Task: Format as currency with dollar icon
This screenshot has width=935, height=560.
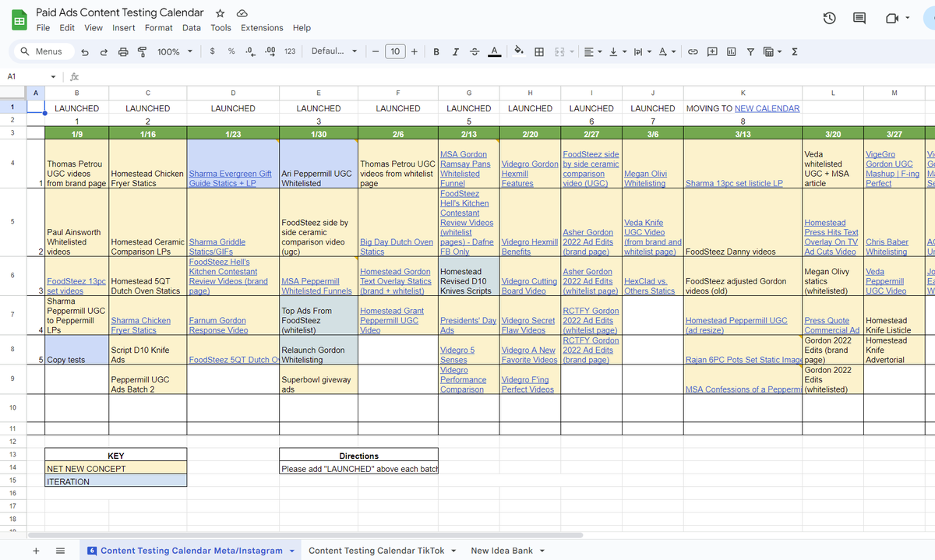Action: (213, 51)
